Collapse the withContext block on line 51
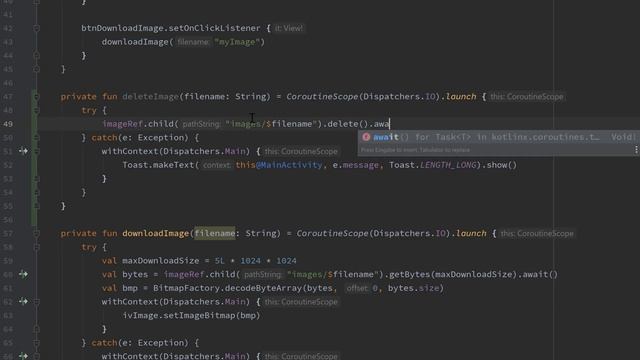The height and width of the screenshot is (360, 640). (x=36, y=151)
